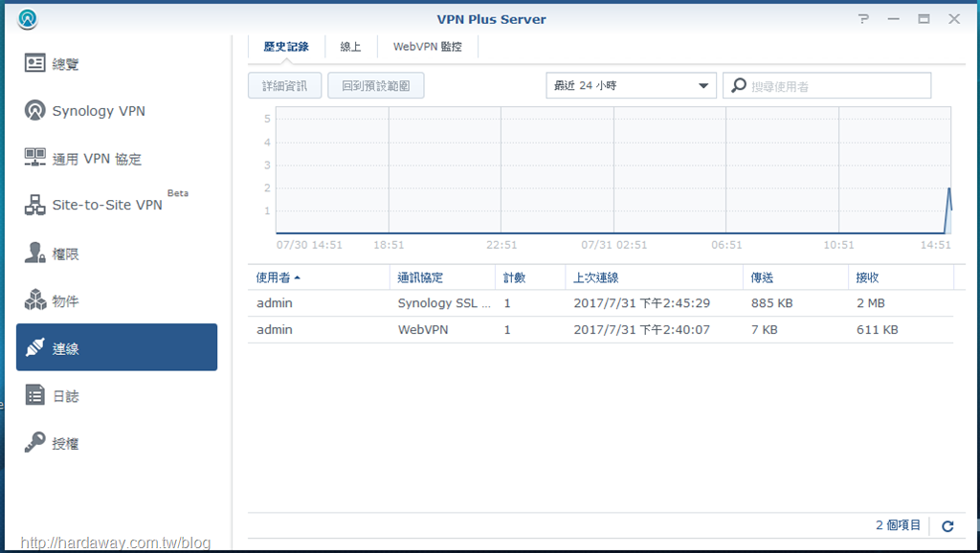Select the Synology VPN sidebar icon
This screenshot has width=980, height=553.
(35, 111)
